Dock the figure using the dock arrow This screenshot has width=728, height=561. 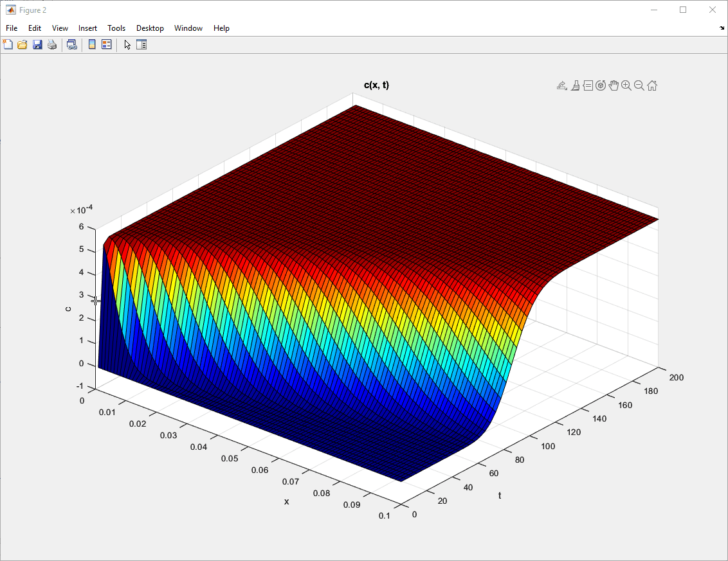[722, 28]
